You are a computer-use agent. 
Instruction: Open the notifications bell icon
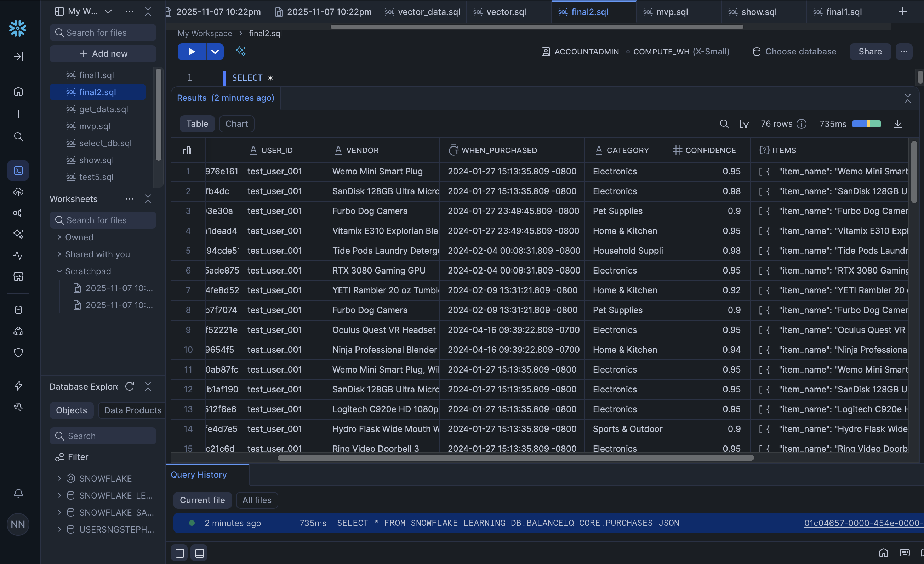[x=18, y=493]
